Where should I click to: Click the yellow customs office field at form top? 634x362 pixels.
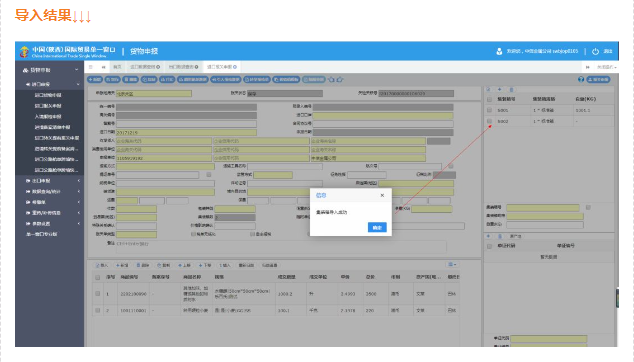154,93
